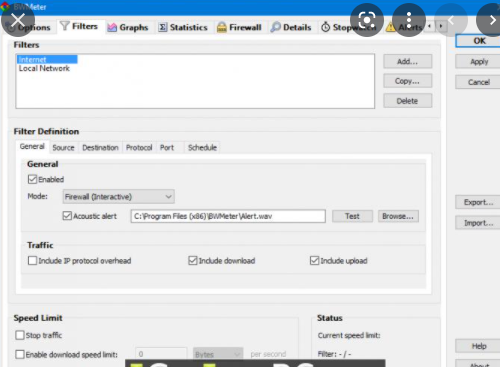Go to next image with right arrow
The width and height of the screenshot is (500, 367).
492,20
